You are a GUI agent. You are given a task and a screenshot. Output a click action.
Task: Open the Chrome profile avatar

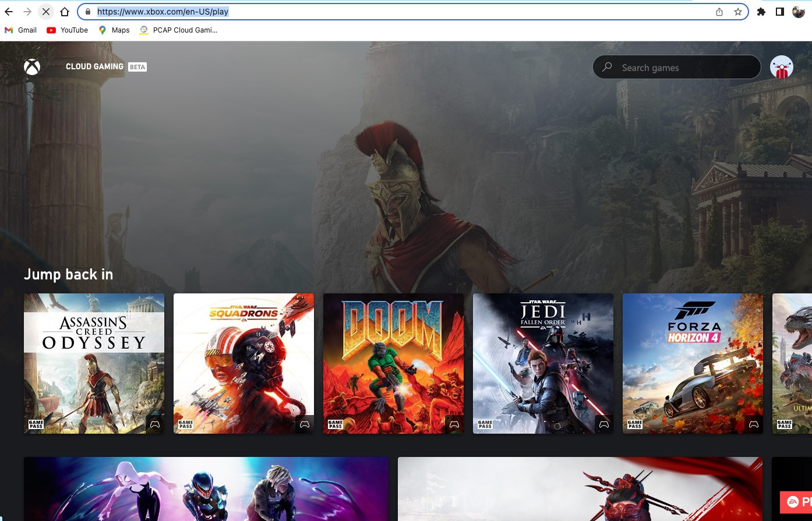pyautogui.click(x=799, y=12)
